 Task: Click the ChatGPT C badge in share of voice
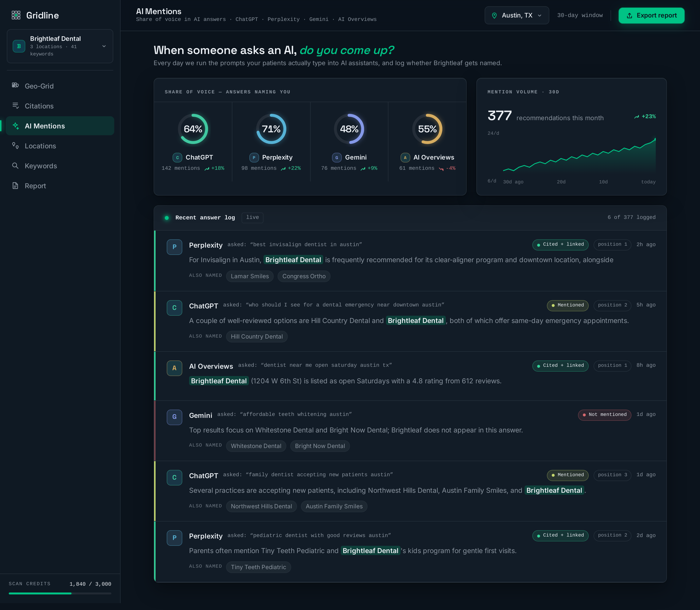coord(177,158)
